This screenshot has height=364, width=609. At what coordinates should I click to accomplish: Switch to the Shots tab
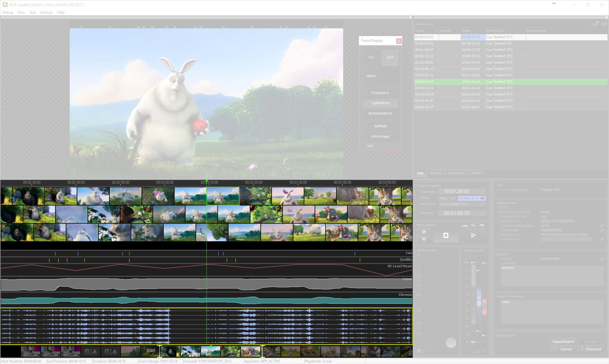coord(476,173)
